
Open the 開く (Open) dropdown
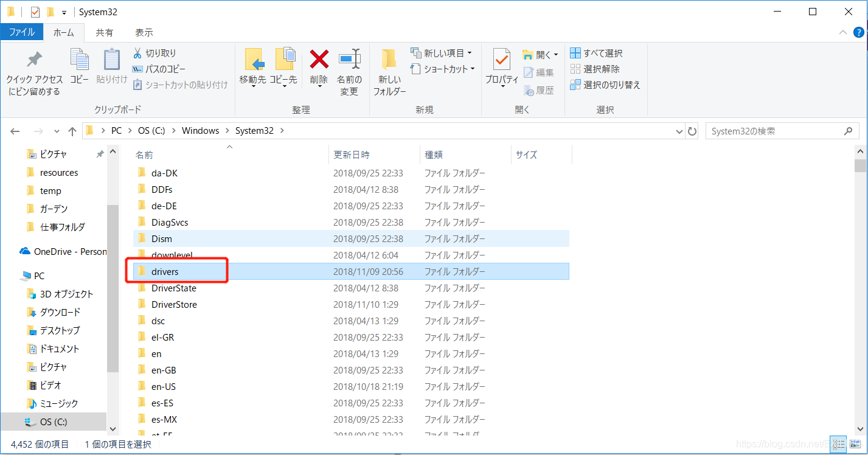tap(540, 55)
